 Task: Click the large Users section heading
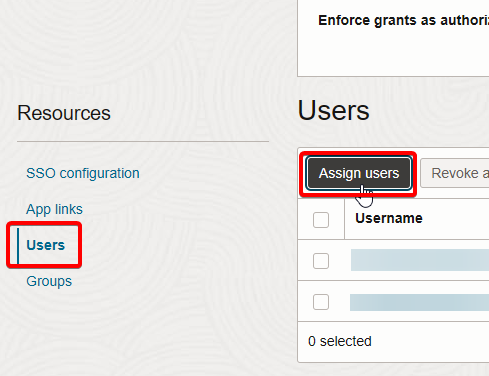coord(333,110)
